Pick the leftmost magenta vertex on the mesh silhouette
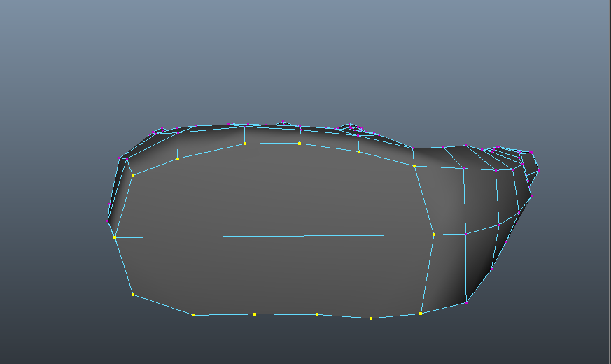The width and height of the screenshot is (611, 364). tap(108, 220)
